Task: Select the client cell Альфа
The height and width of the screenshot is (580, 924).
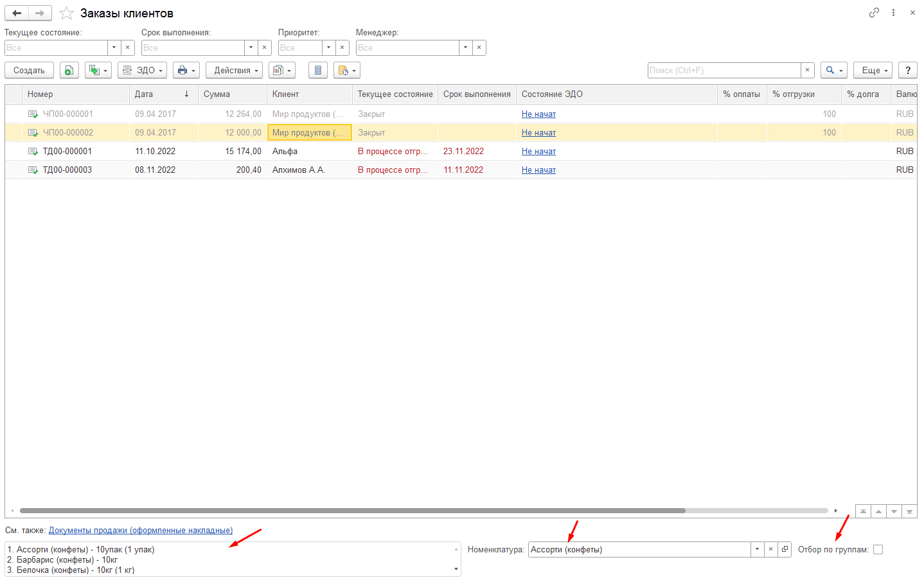Action: tap(310, 151)
